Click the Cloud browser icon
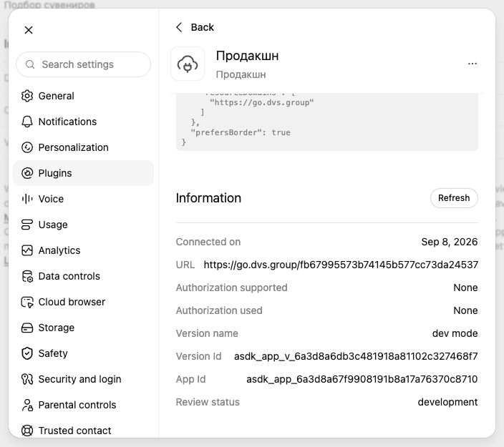Screen dimensions: 504x447 27,302
